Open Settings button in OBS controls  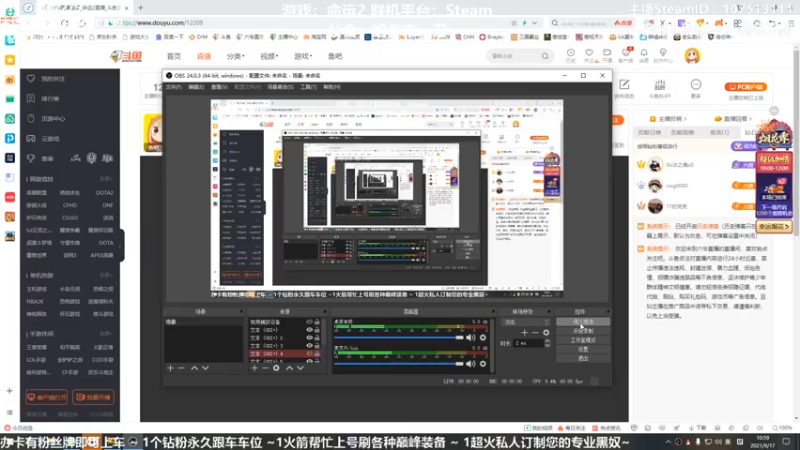click(x=583, y=349)
